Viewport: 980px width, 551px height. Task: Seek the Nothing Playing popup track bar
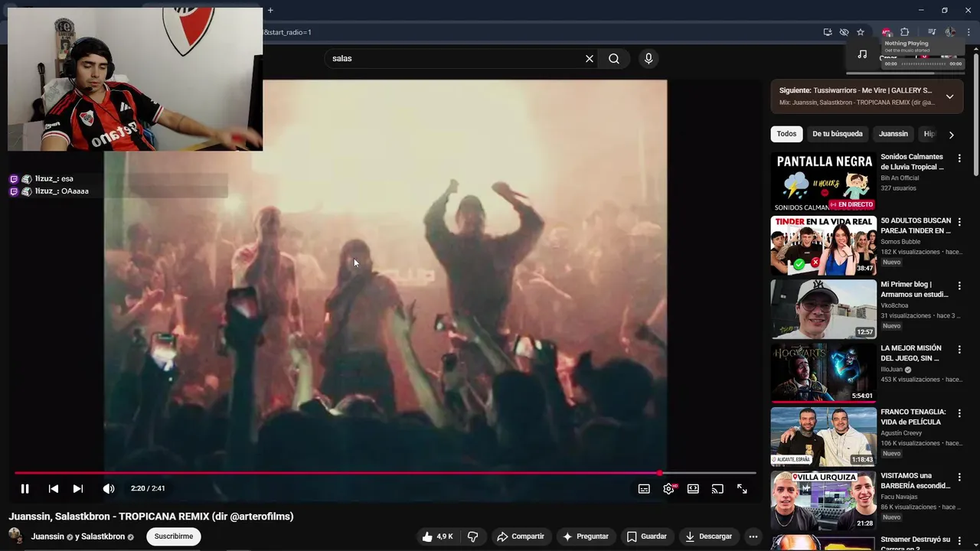tap(923, 64)
